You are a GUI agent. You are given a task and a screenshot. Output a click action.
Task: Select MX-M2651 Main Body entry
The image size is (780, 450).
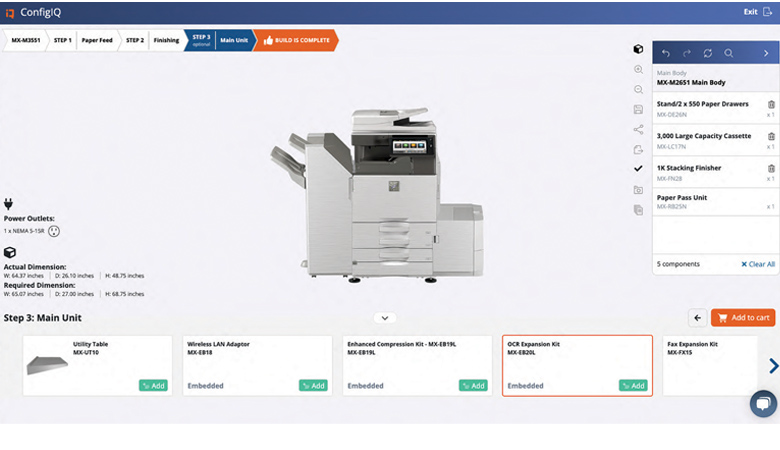coord(715,78)
